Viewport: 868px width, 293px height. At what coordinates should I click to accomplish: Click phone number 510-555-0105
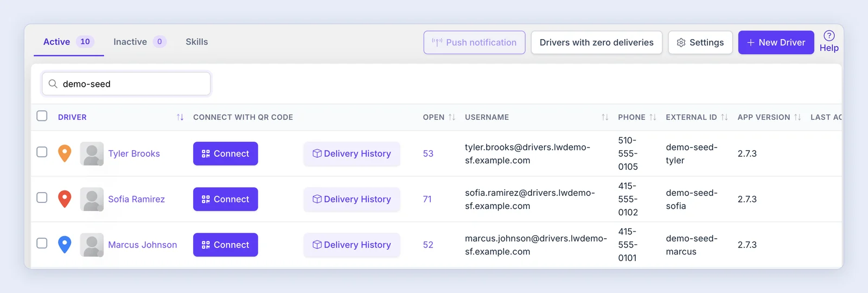coord(628,154)
